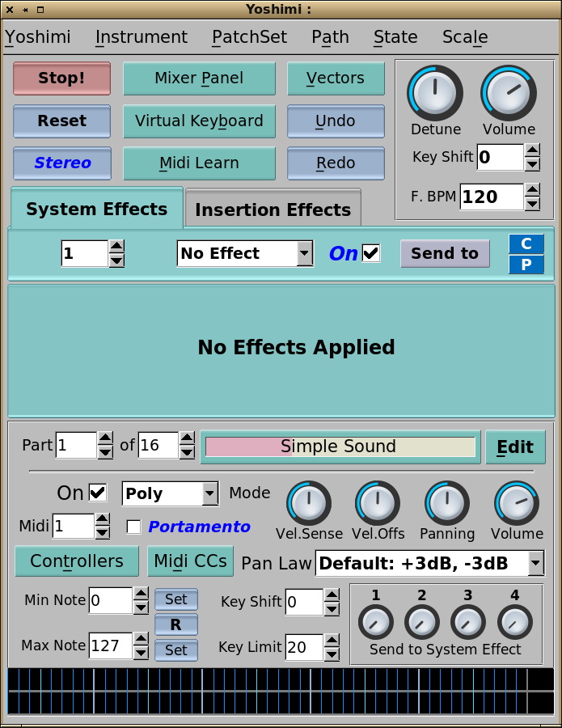Open the Instrument menu

pyautogui.click(x=142, y=37)
